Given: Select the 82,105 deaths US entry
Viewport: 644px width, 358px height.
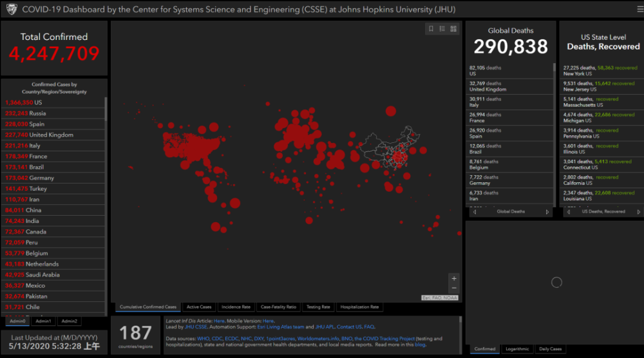Looking at the screenshot, I should tap(509, 71).
